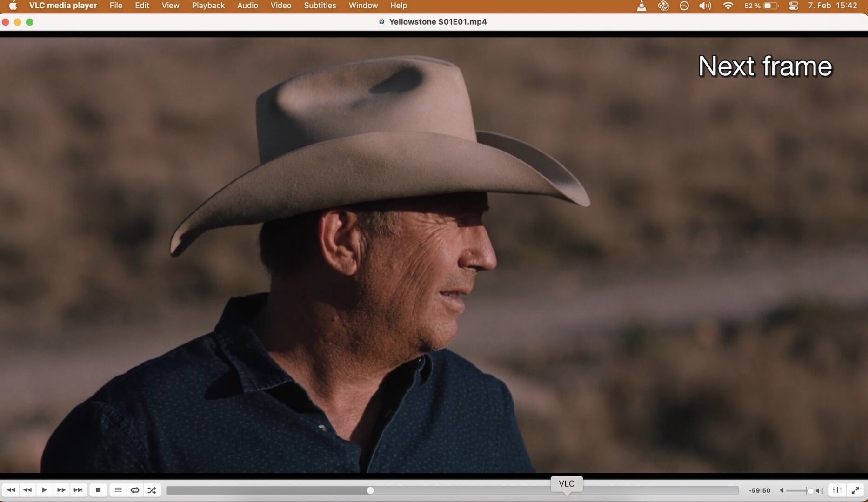
Task: Toggle the remaining time display -59:50
Action: (x=760, y=490)
